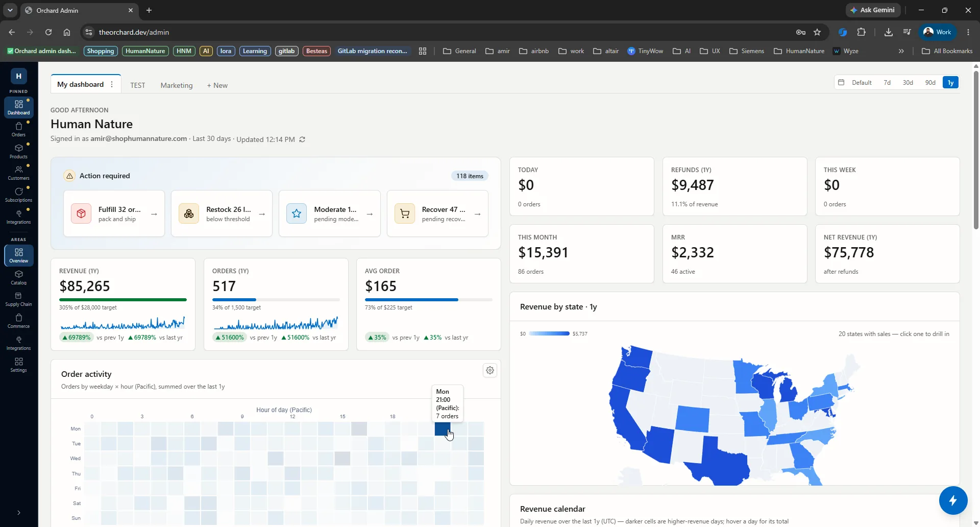
Task: Open Chrome extensions puzzle icon
Action: [x=862, y=32]
